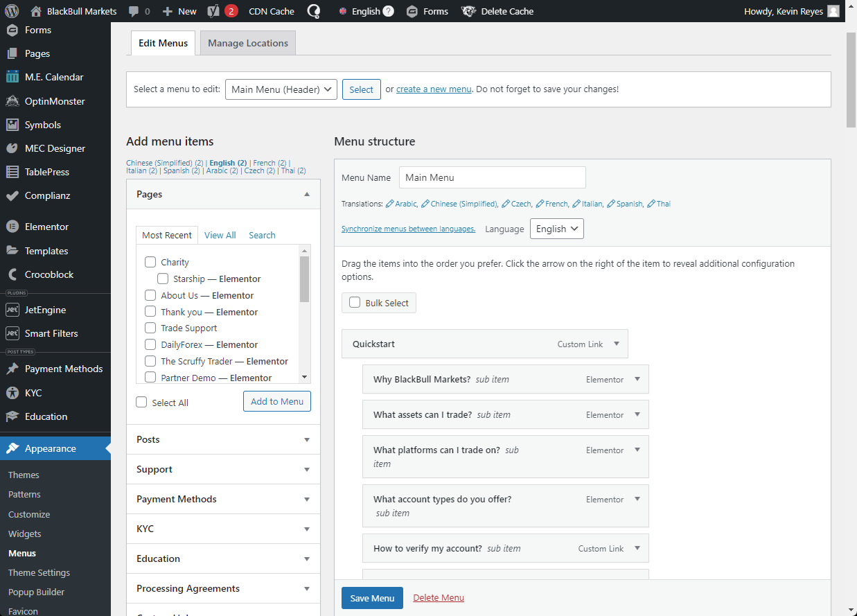This screenshot has width=857, height=616.
Task: Open Themes submenu item
Action: (24, 475)
